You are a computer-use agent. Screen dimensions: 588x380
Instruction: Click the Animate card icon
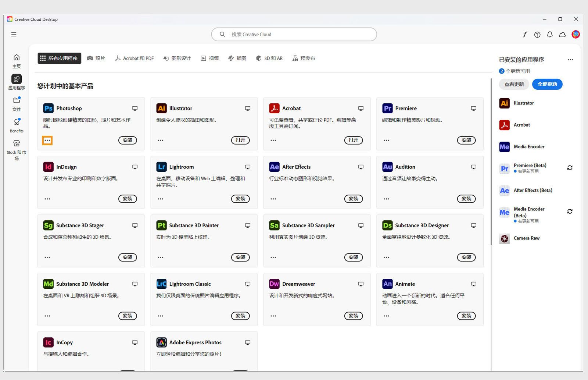coord(387,284)
